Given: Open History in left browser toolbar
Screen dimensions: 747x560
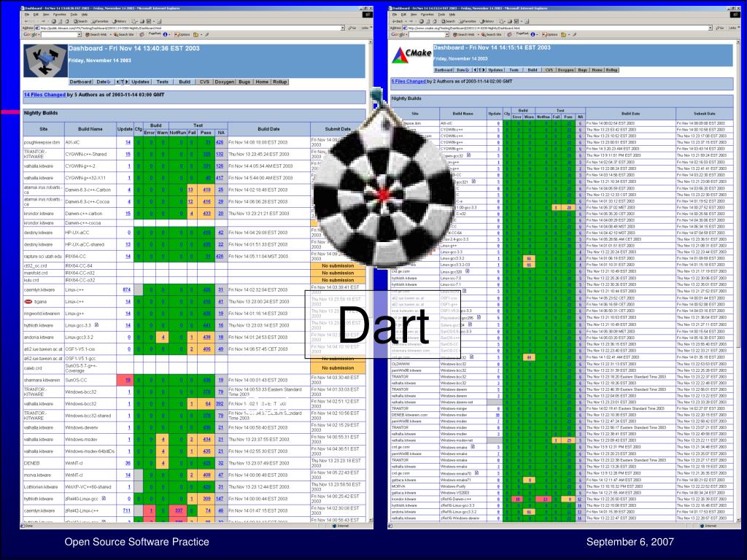Looking at the screenshot, I should (x=119, y=21).
